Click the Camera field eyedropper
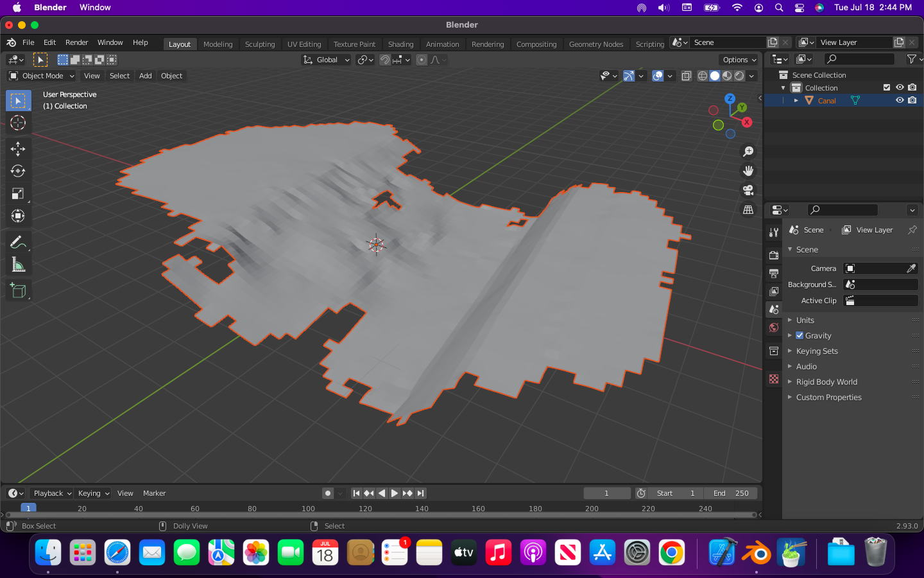This screenshot has width=924, height=578. point(911,268)
